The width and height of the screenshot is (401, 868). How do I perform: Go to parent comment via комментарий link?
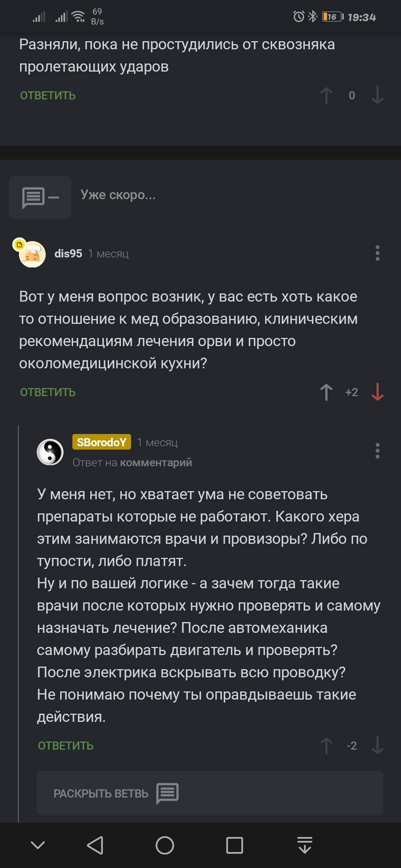pyautogui.click(x=156, y=463)
